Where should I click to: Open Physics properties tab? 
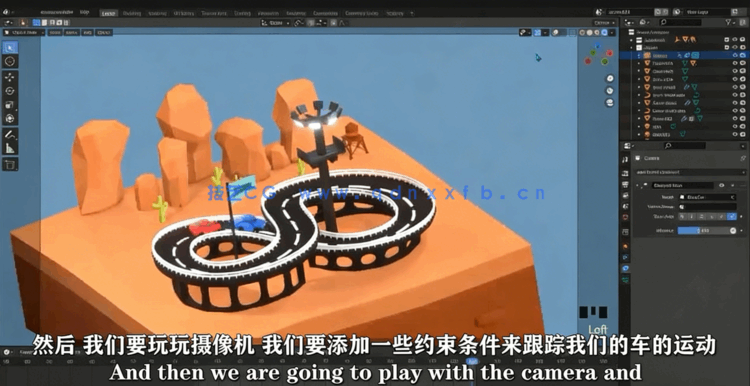click(x=626, y=257)
